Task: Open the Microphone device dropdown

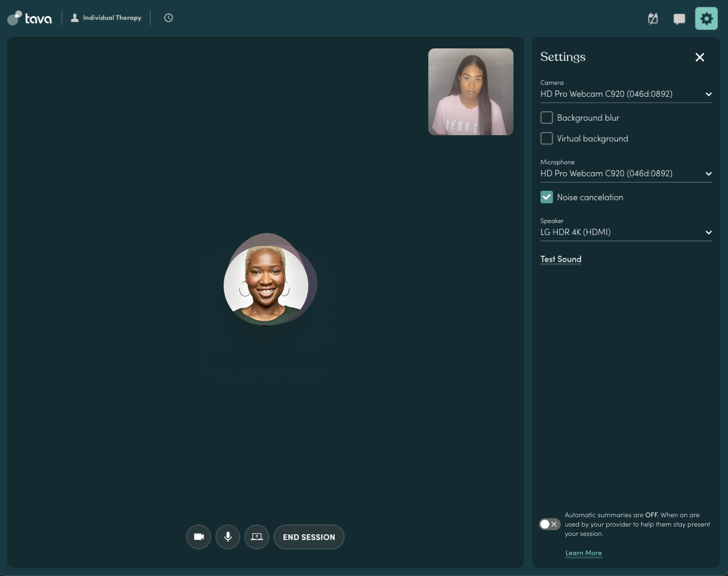Action: (x=626, y=173)
